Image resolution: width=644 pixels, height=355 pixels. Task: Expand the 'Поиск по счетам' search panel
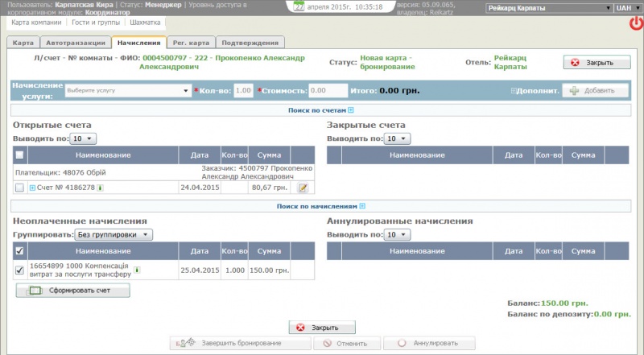pos(351,110)
